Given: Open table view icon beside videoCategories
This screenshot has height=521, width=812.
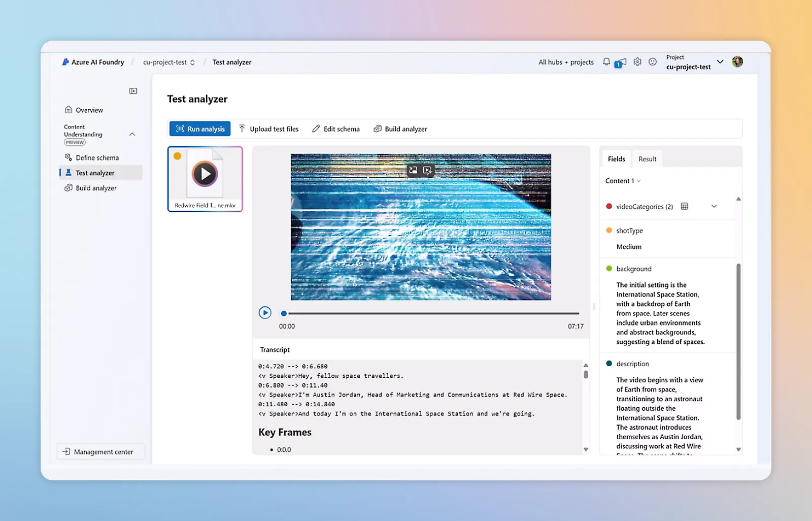Looking at the screenshot, I should tap(685, 207).
